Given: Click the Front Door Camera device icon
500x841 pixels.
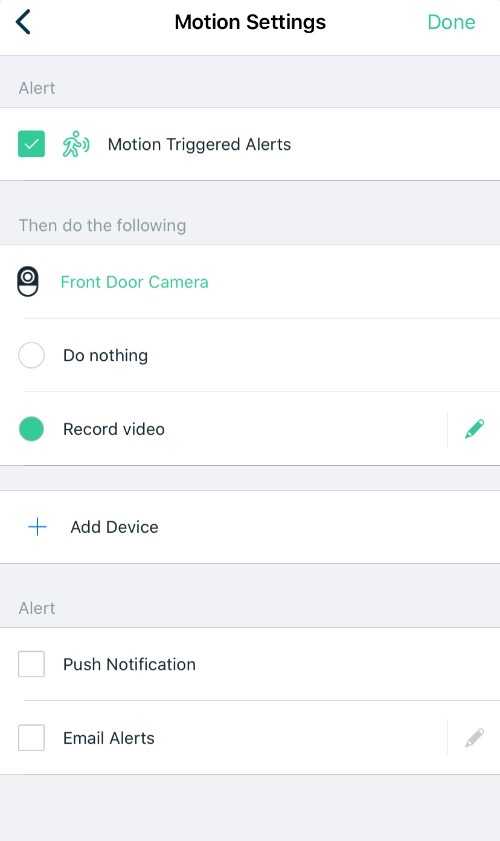Looking at the screenshot, I should pyautogui.click(x=28, y=282).
